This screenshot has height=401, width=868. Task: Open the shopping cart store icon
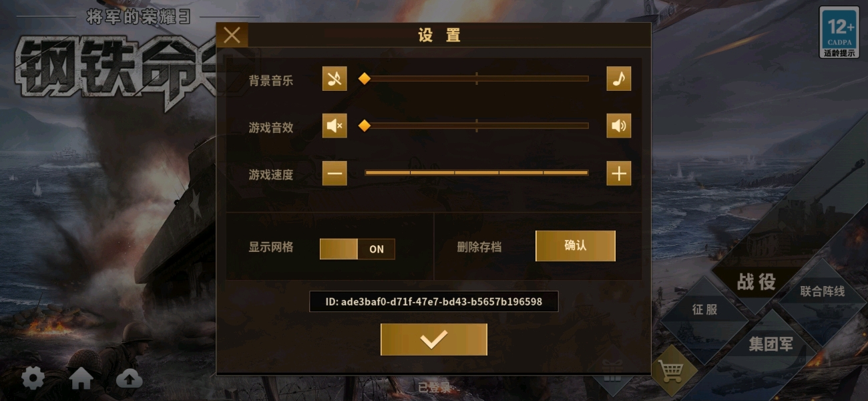pyautogui.click(x=671, y=371)
